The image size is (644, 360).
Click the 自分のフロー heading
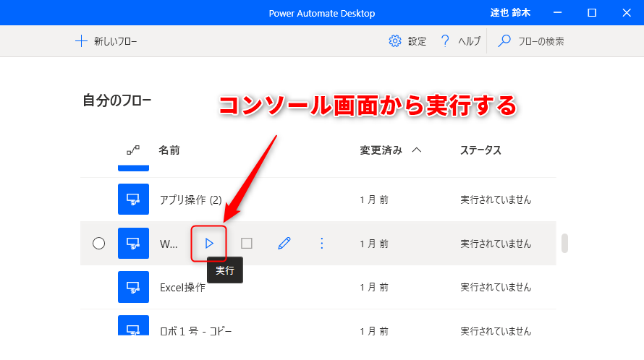117,100
